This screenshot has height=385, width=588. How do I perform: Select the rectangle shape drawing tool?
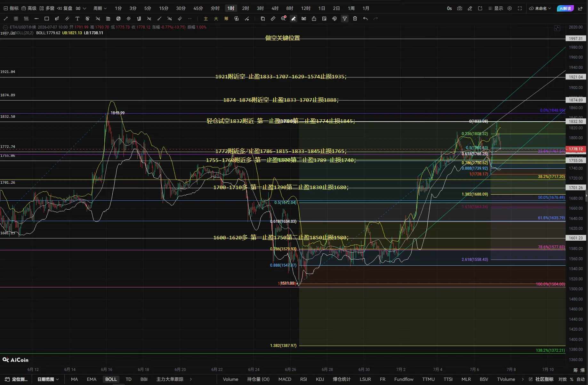pyautogui.click(x=47, y=19)
